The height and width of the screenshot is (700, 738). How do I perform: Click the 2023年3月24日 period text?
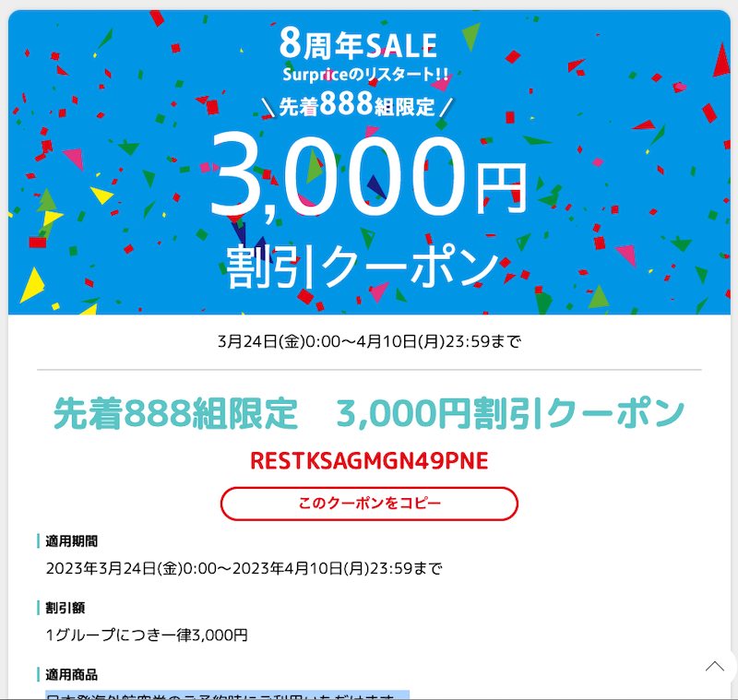coord(101,569)
